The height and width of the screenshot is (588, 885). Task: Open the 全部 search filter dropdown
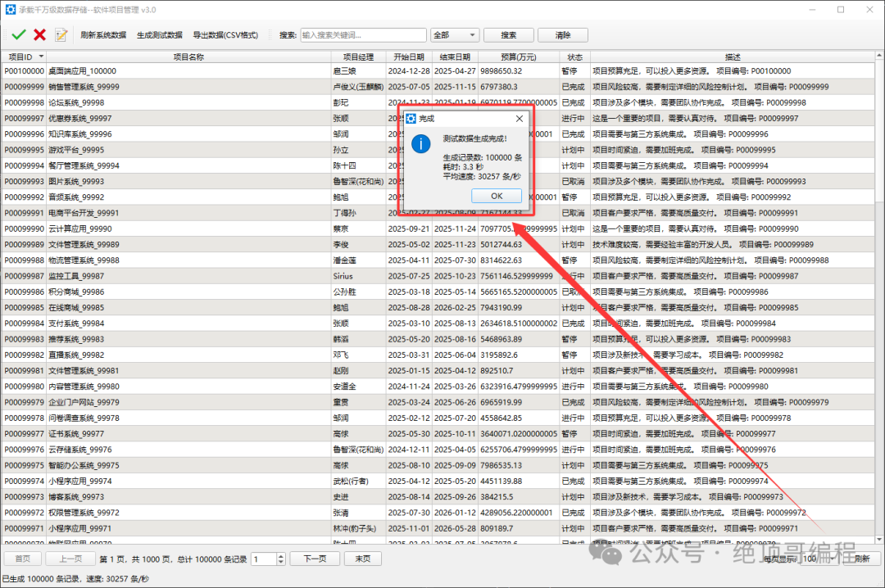point(454,35)
